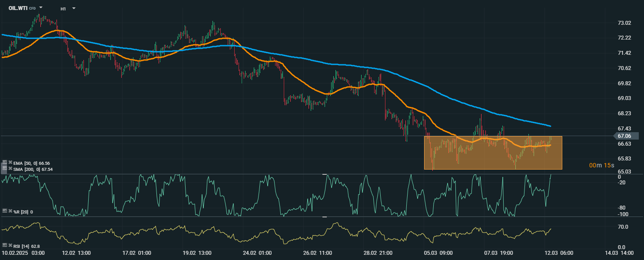Click the candle countdown timer 00m 15s
Screen dimensions: 644x260
point(602,165)
